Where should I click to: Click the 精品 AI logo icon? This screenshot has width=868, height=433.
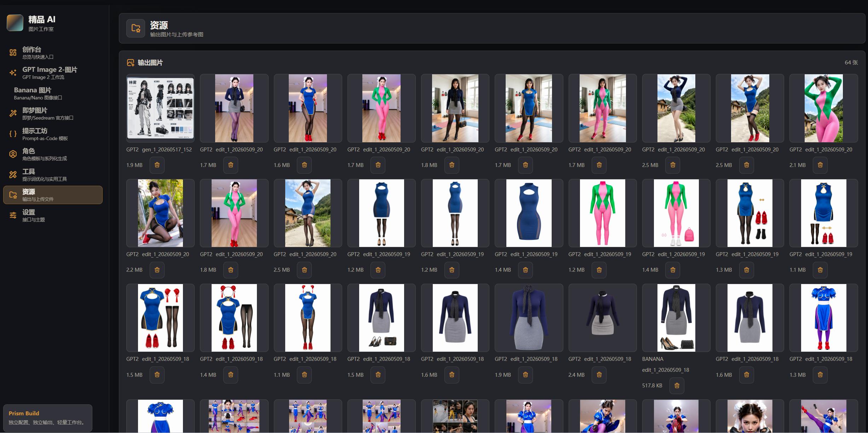[15, 23]
